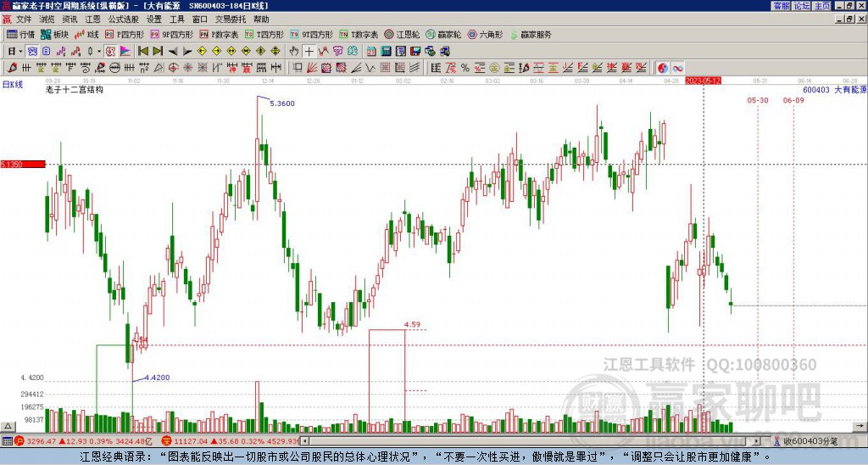Select the hand pan tool icon
The image size is (868, 465).
pos(294,52)
